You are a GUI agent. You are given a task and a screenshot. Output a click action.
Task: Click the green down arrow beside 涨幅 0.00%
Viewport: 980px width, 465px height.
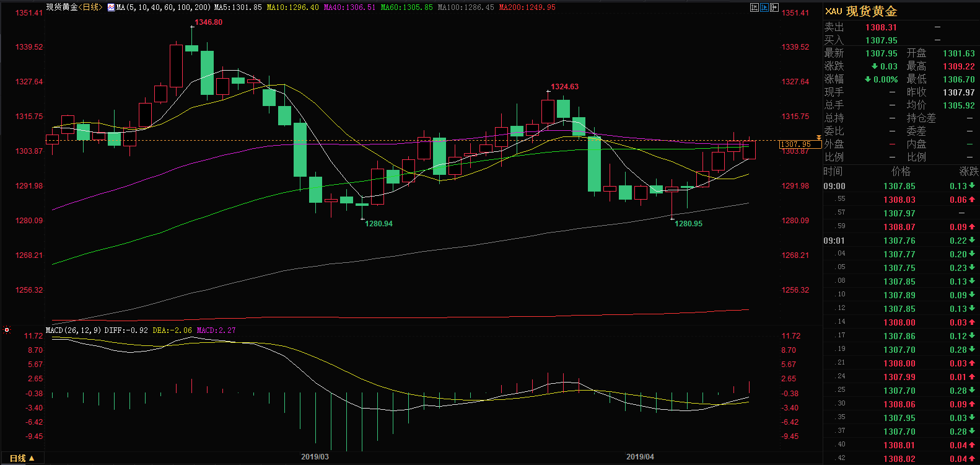868,79
